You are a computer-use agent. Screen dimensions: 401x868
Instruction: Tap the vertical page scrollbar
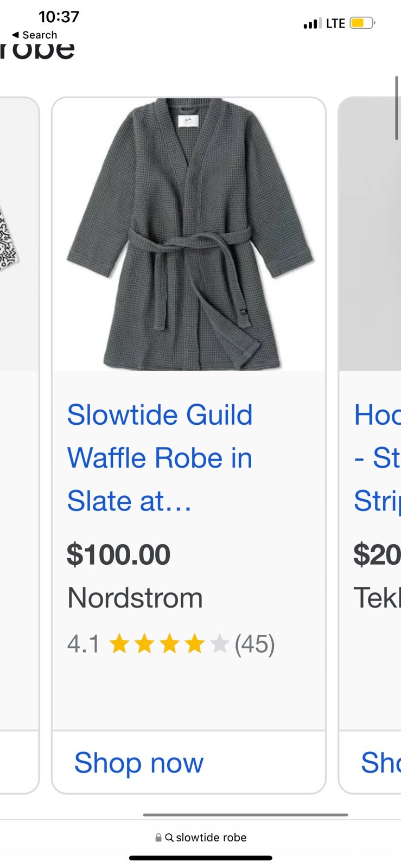point(397,108)
